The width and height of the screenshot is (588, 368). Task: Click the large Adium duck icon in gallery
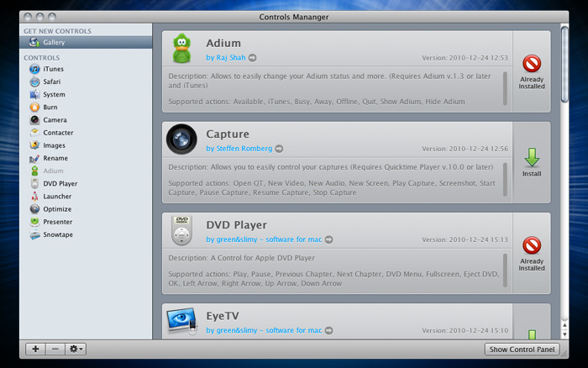182,48
